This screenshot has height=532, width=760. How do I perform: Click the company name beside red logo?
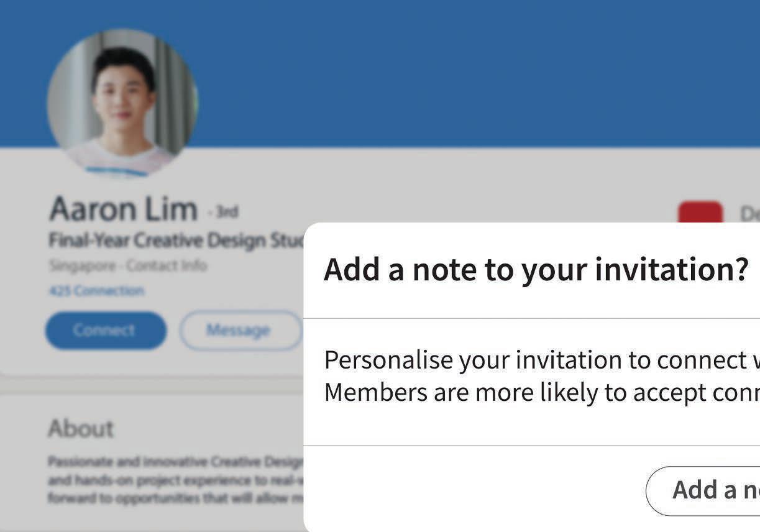(749, 214)
